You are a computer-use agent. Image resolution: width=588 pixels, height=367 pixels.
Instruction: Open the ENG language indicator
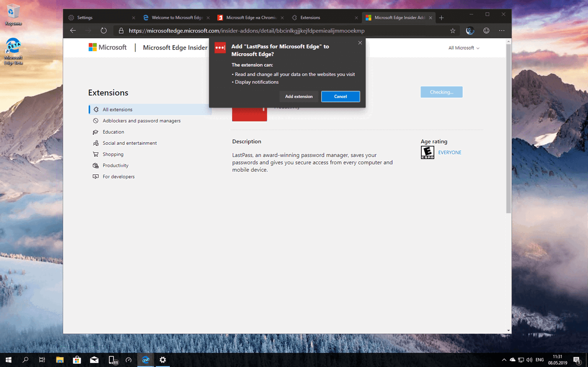[x=540, y=360]
